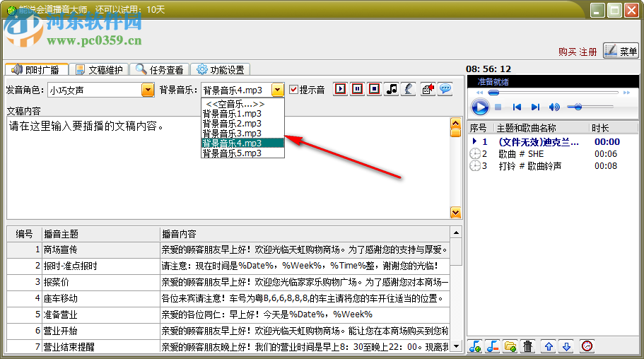The image size is (644, 359).
Task: Click the player fast-forward double-arrow
Action: [626, 93]
